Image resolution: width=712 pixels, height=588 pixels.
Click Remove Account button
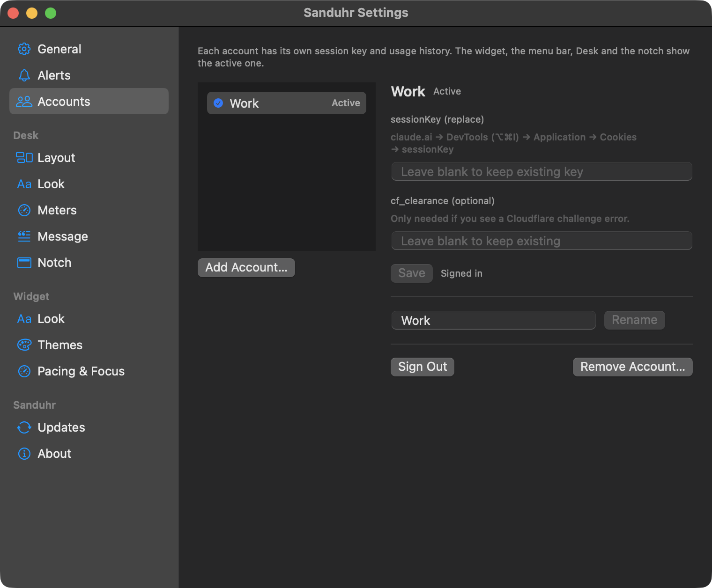tap(633, 367)
